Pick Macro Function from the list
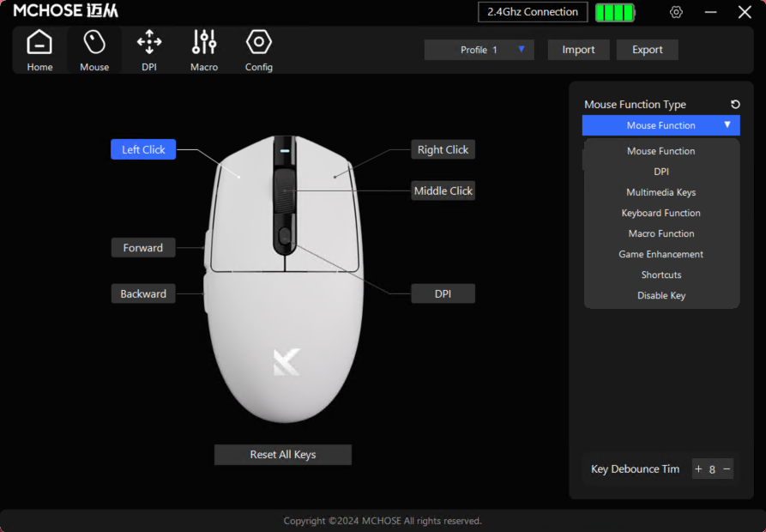 pyautogui.click(x=661, y=233)
